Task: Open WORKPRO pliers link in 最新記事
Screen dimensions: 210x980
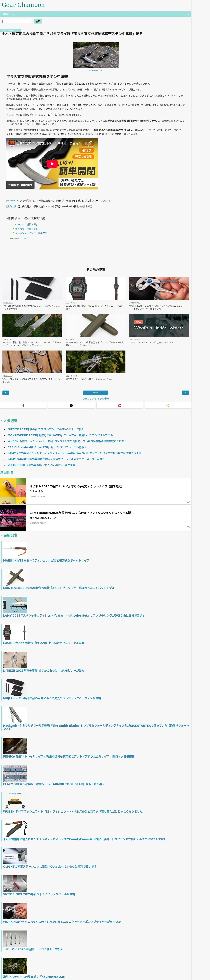Action: point(62,922)
